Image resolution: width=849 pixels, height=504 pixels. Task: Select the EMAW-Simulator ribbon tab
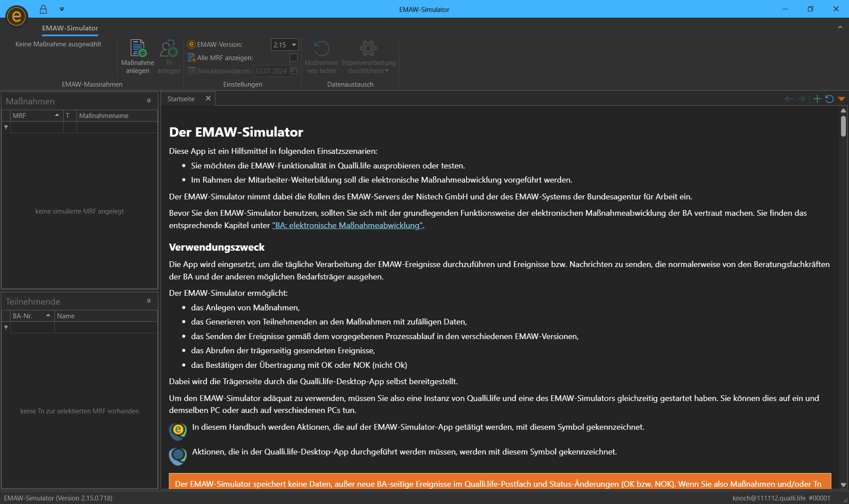pyautogui.click(x=70, y=28)
